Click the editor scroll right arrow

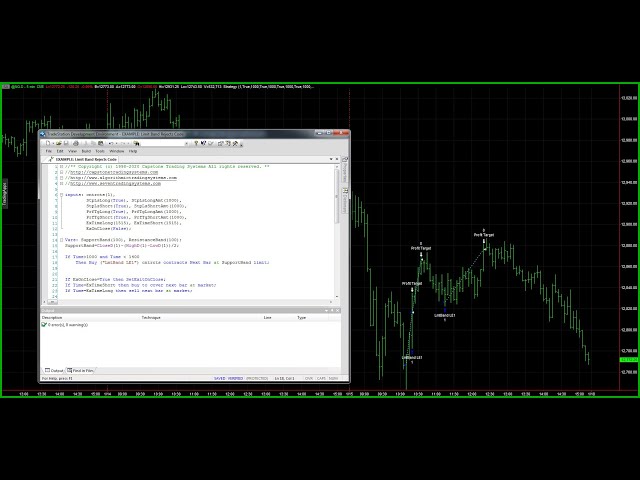click(x=331, y=302)
